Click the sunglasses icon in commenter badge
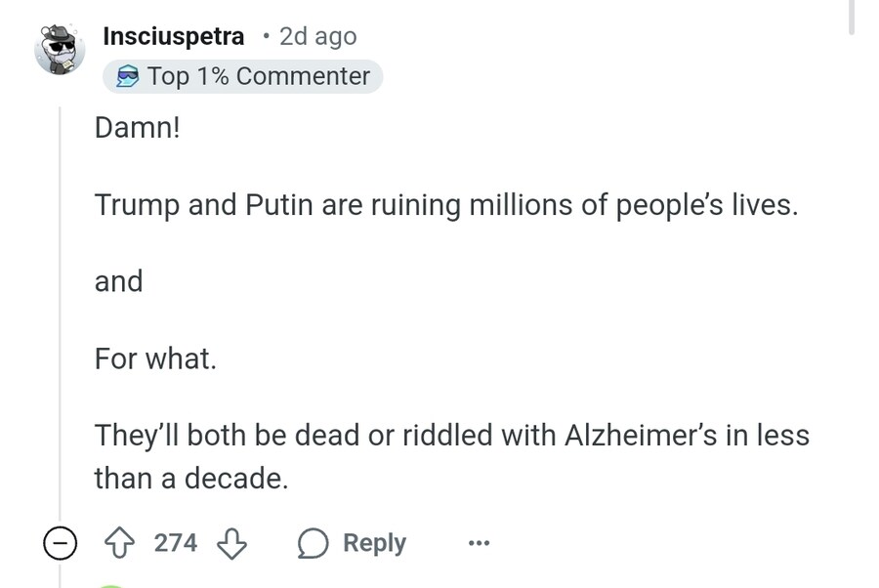 tap(128, 76)
